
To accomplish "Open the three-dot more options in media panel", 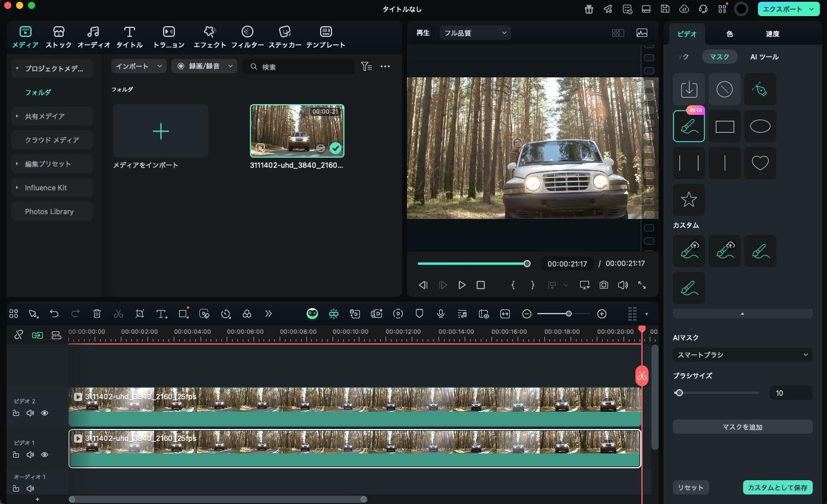I will [385, 67].
